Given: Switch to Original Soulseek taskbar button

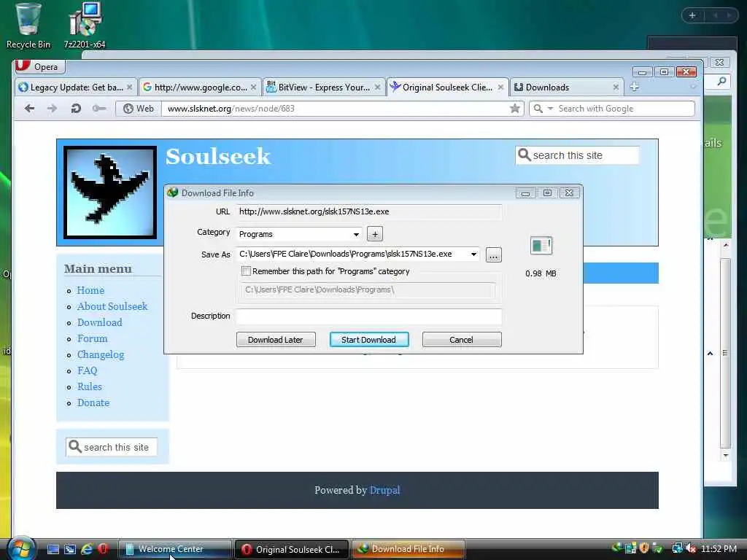Looking at the screenshot, I should click(x=292, y=549).
